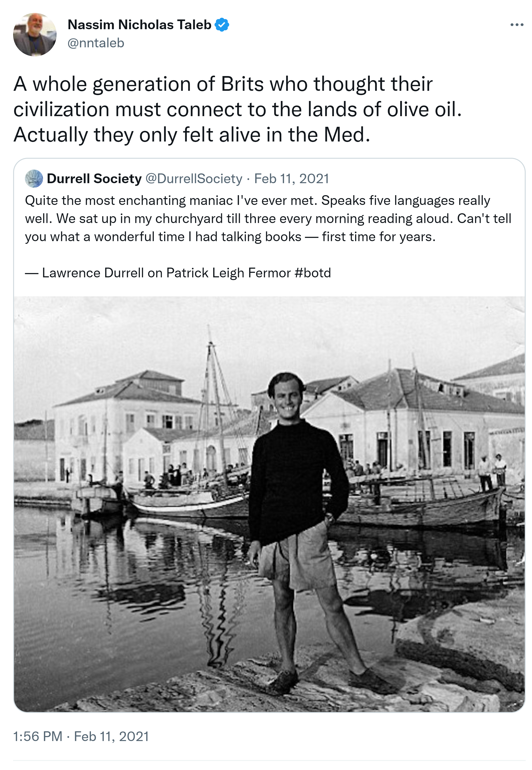Open the Nassim Nicholas Taleb display name

pyautogui.click(x=139, y=25)
